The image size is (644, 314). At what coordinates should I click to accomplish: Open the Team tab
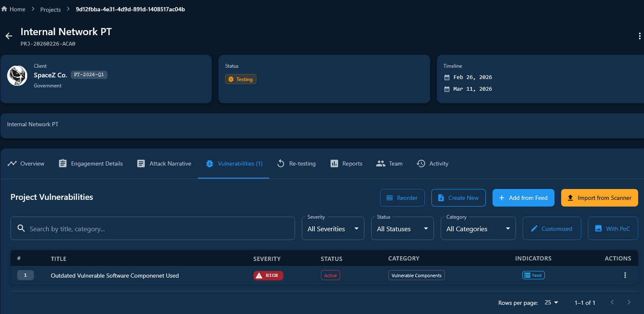coord(389,163)
